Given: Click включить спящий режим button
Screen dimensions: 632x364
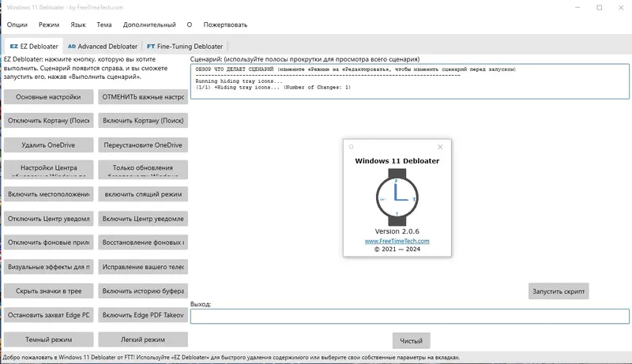Looking at the screenshot, I should coord(143,194).
